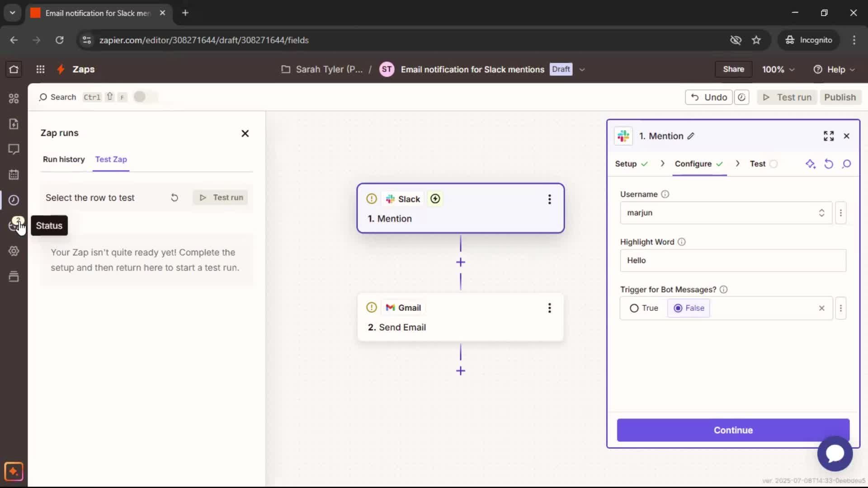Add a step below Gmail Send Email
868x488 pixels.
[461, 371]
